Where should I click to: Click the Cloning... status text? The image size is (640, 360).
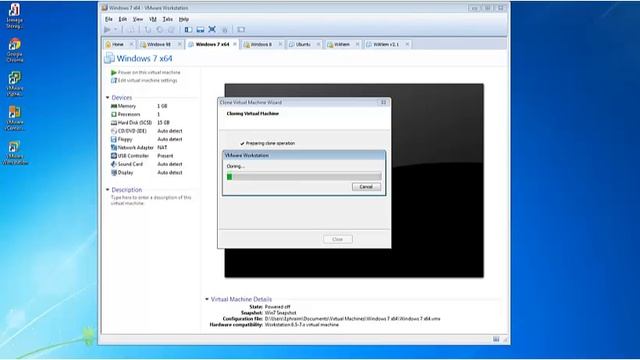[x=236, y=166]
